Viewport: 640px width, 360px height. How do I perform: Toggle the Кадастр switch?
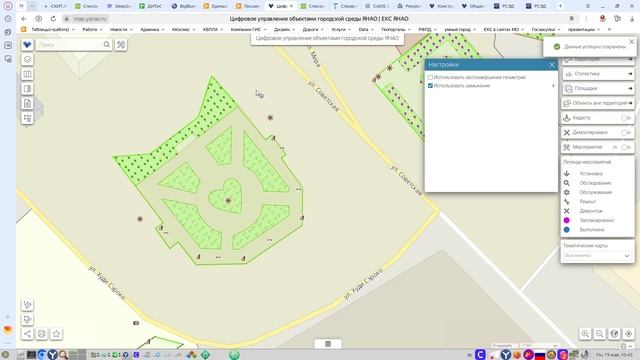[x=625, y=118]
